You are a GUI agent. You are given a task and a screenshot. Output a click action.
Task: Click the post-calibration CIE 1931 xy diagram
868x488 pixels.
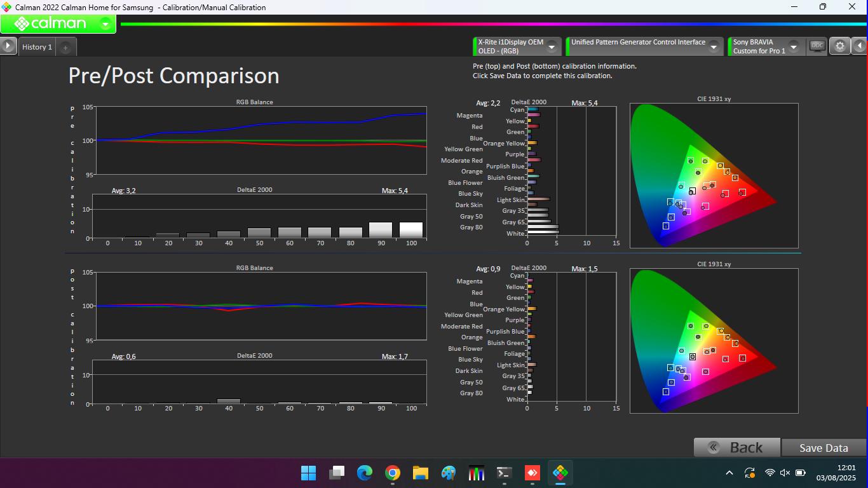point(714,341)
